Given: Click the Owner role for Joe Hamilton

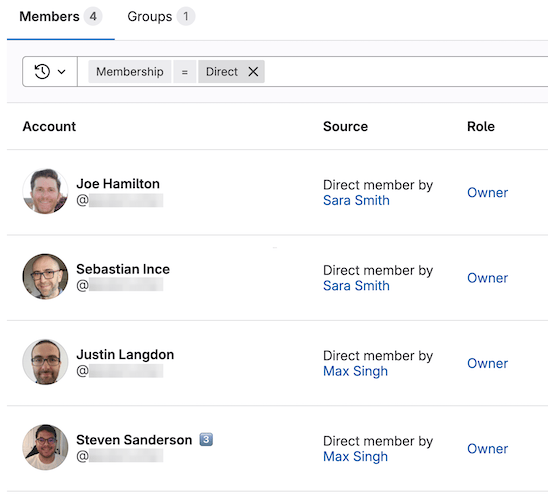Looking at the screenshot, I should click(488, 193).
